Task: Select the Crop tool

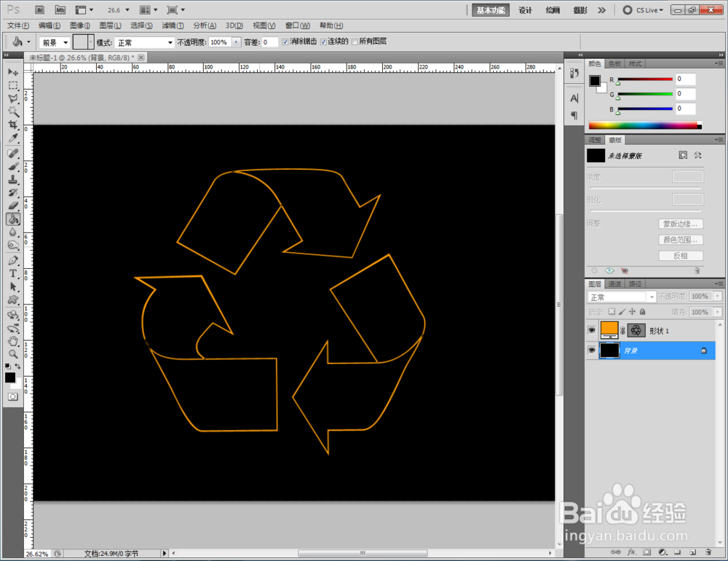Action: (x=13, y=125)
